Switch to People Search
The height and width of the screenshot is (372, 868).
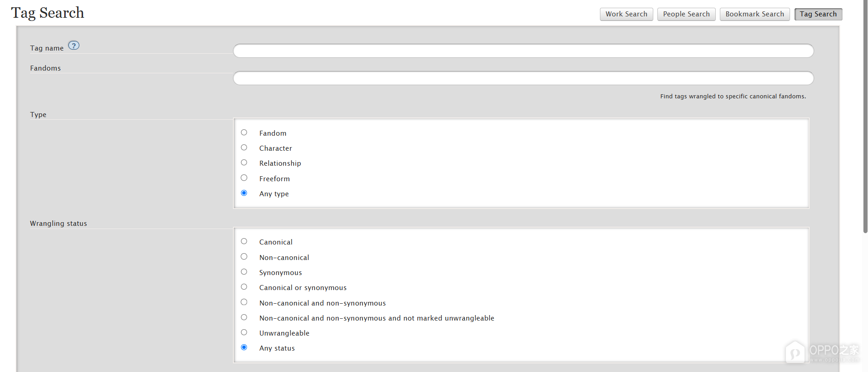pyautogui.click(x=686, y=14)
